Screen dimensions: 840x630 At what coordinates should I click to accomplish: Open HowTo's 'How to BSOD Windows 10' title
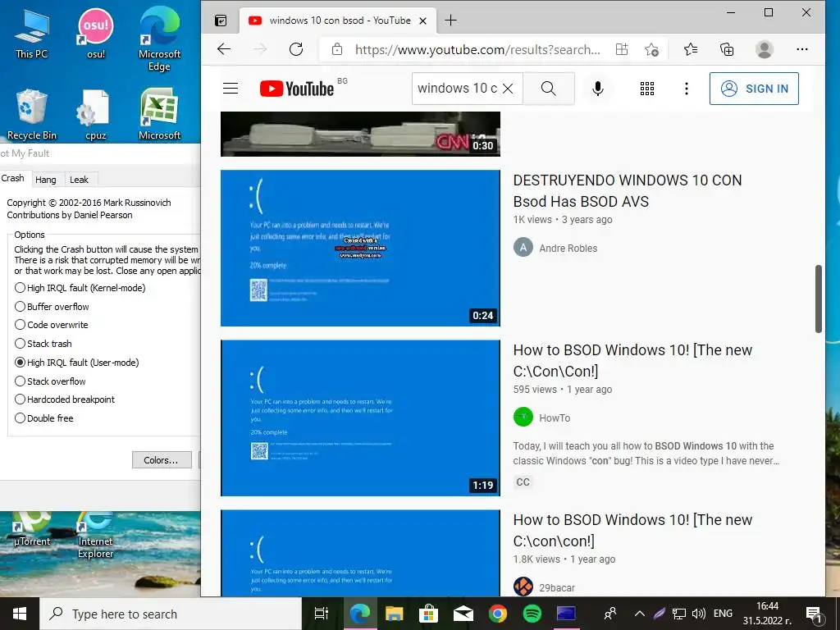click(632, 361)
